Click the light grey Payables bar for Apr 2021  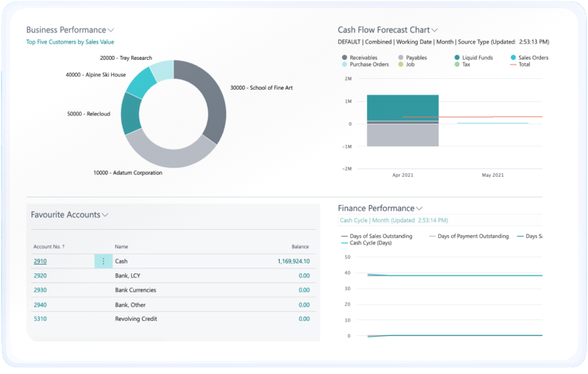[403, 135]
